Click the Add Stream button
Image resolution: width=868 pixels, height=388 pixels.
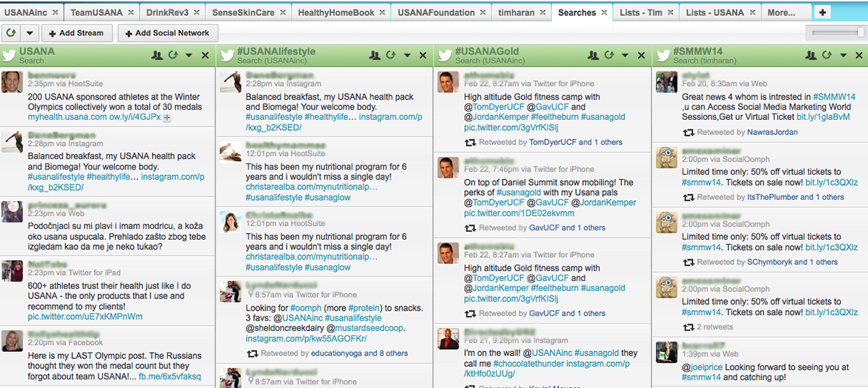[77, 33]
